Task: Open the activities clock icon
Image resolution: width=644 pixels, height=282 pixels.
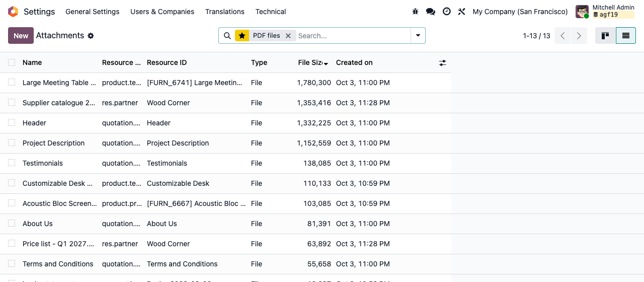Action: coord(447,12)
